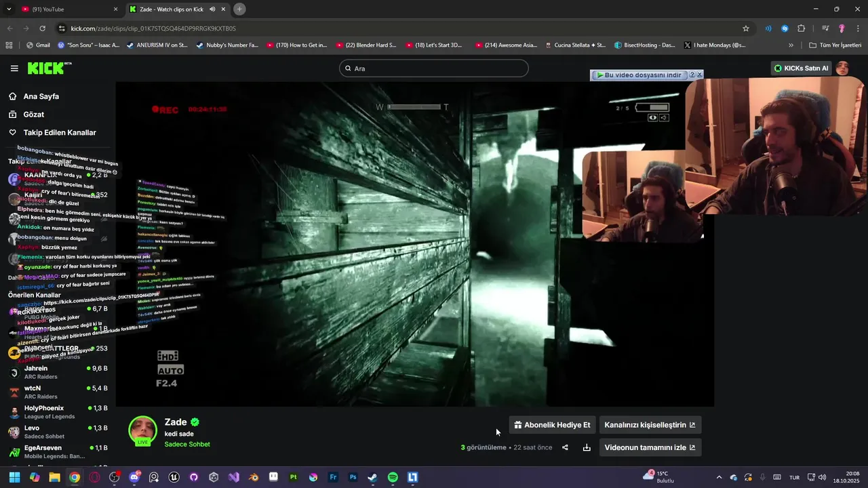
Task: Click the share icon under the clip
Action: coord(565,447)
